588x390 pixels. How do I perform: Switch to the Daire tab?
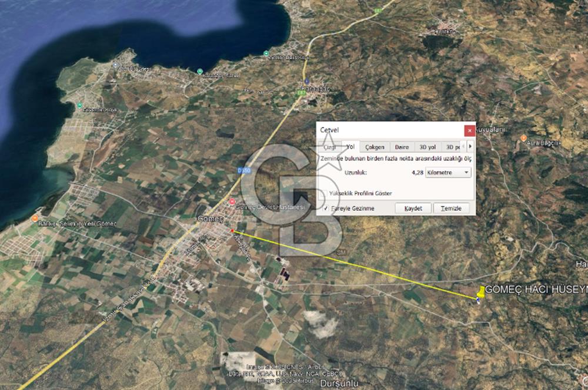pyautogui.click(x=402, y=147)
